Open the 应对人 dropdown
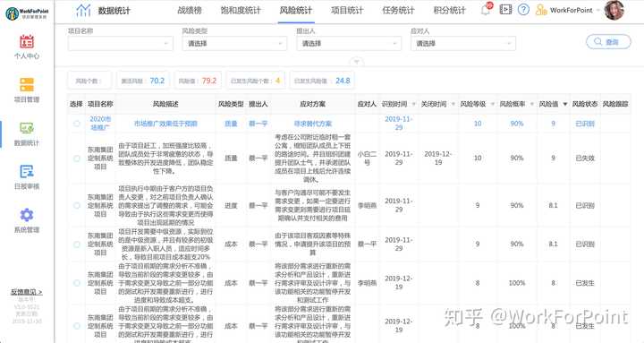This screenshot has height=343, width=644. (x=463, y=43)
